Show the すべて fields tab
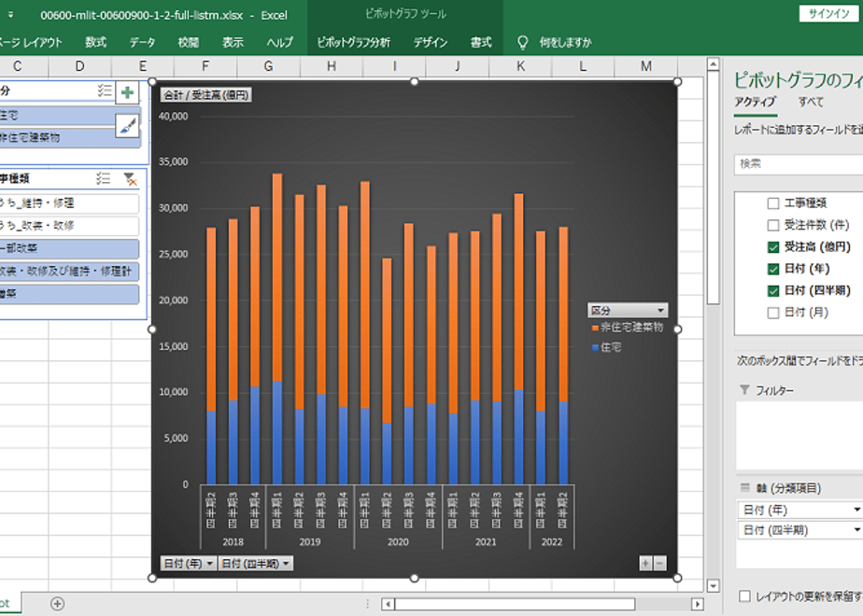 pos(811,102)
